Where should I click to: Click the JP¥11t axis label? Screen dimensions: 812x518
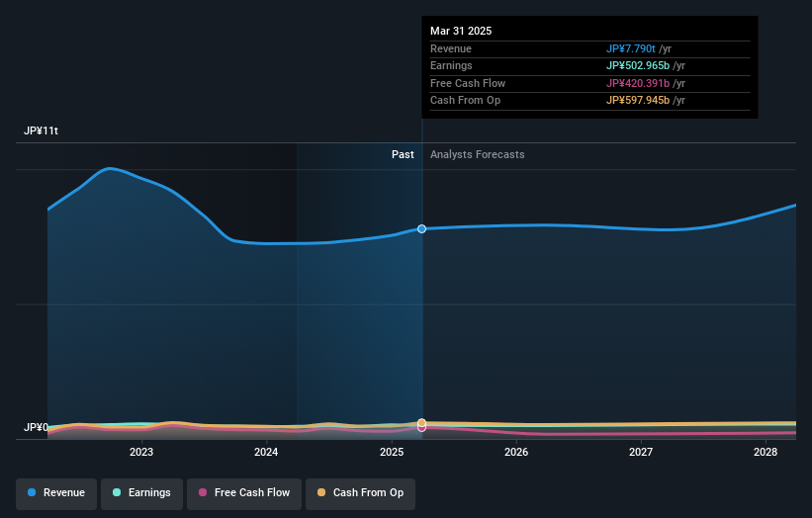[x=41, y=130]
